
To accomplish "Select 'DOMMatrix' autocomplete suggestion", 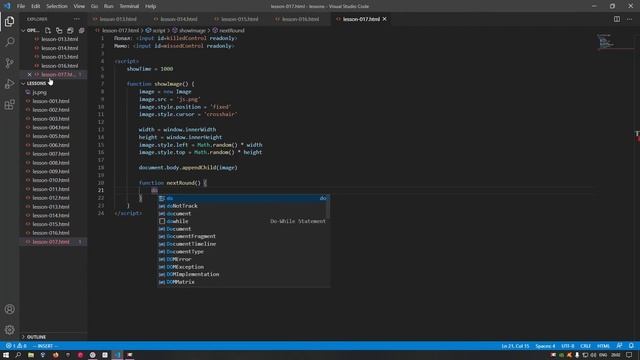I will point(243,282).
